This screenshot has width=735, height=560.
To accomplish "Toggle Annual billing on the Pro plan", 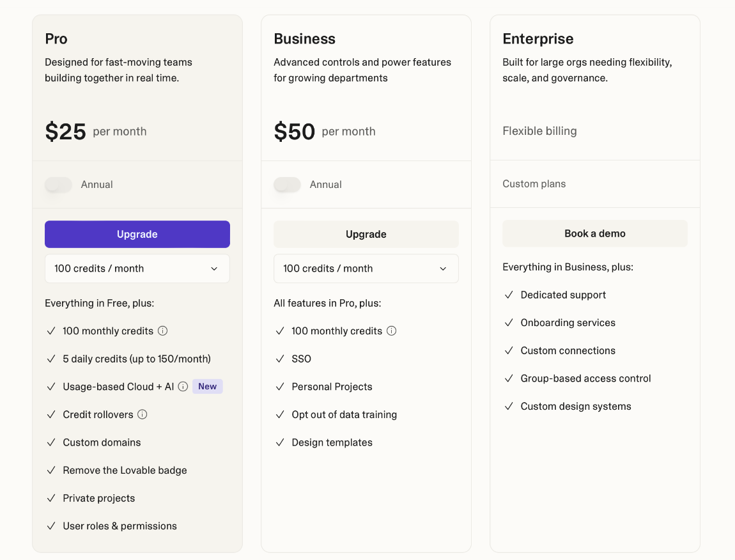I will pos(59,185).
